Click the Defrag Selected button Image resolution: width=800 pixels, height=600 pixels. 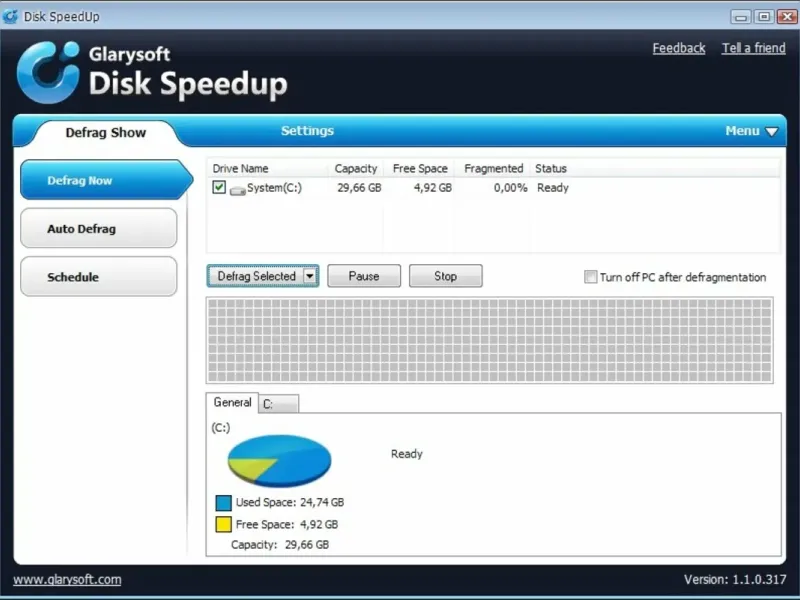pos(257,276)
